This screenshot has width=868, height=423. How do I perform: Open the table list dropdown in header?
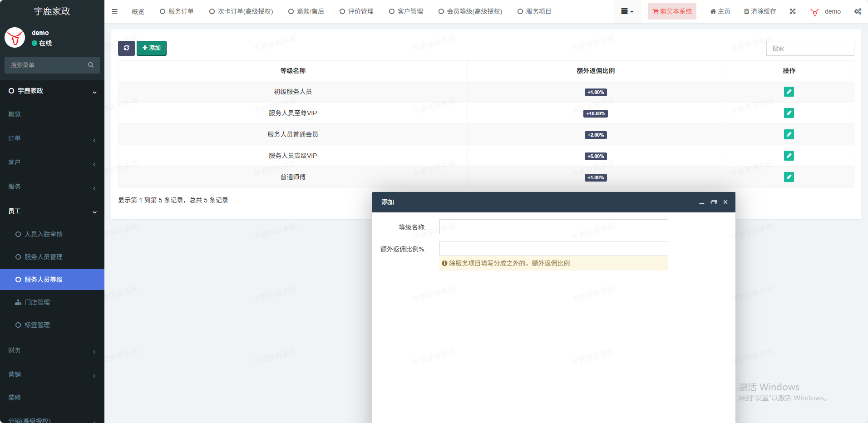coord(627,11)
